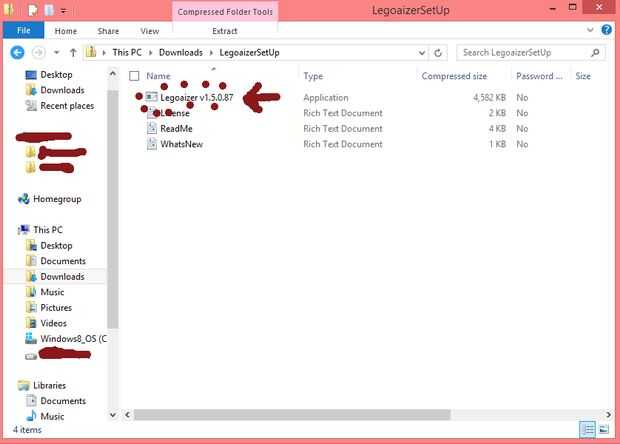Click navigation pane scroll down arrow
Image resolution: width=620 pixels, height=444 pixels.
click(113, 415)
